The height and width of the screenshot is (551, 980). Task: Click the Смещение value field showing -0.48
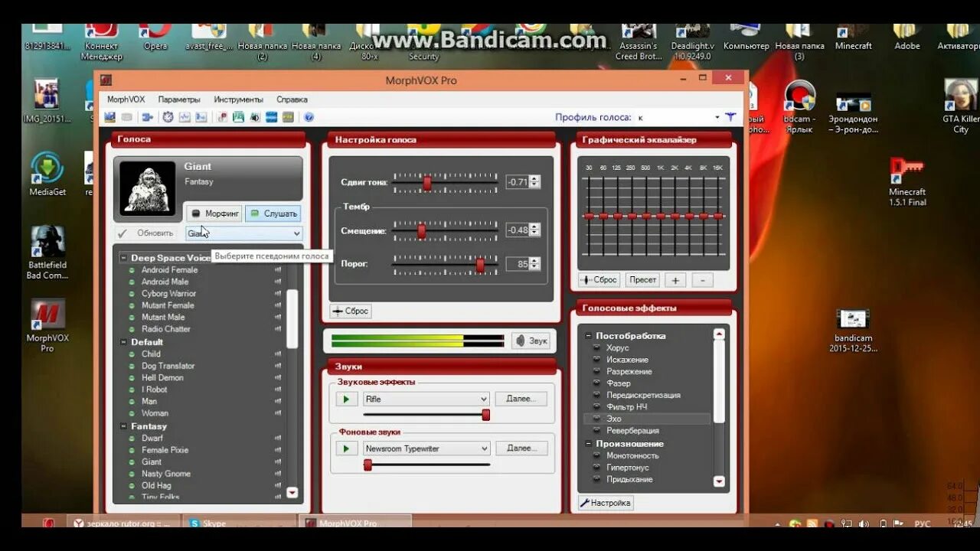pyautogui.click(x=518, y=230)
